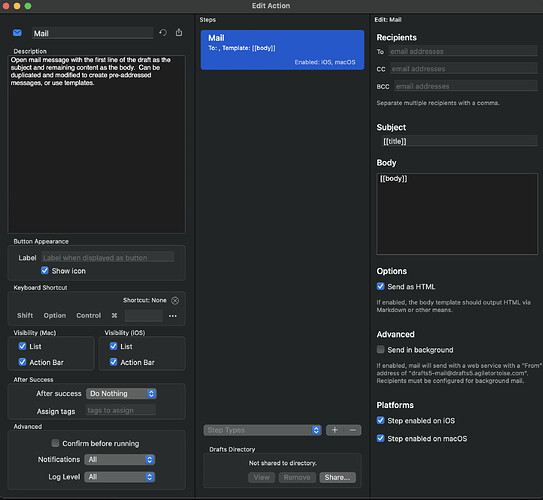The height and width of the screenshot is (500, 543).
Task: Click the CC email addresses field
Action: click(464, 69)
